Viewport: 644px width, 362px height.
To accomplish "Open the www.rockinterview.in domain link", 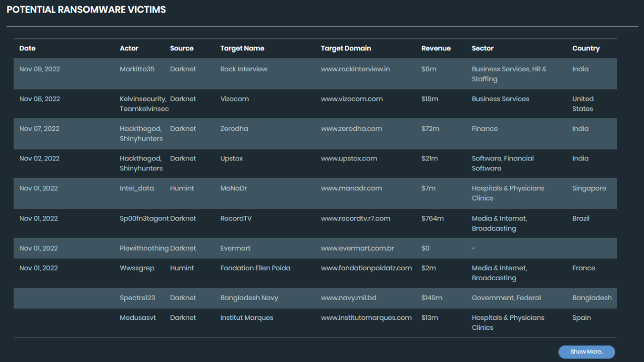I will (355, 69).
